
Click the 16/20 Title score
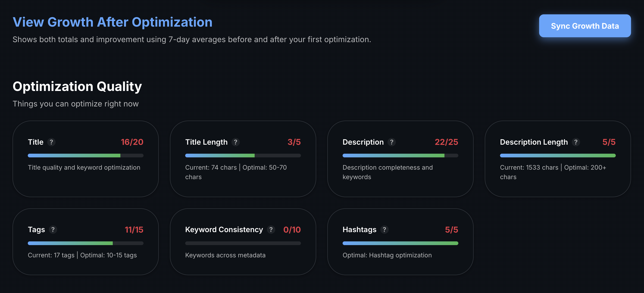132,142
